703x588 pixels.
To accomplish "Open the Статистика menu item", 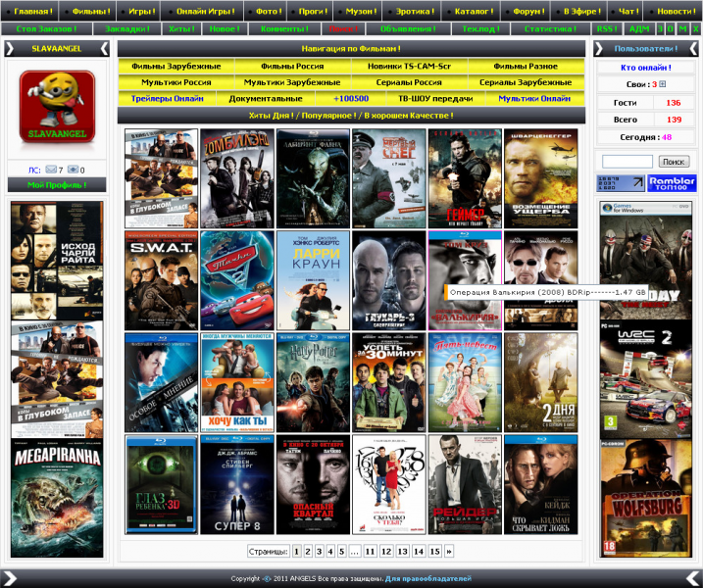I will tap(550, 28).
